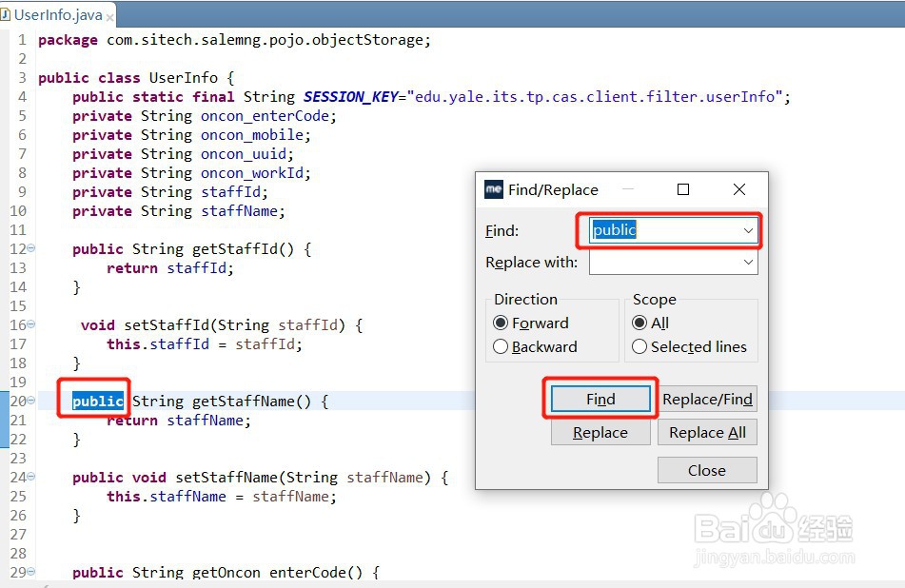Screen dimensions: 905x588
Task: Click 'setStaffName' method name on line 24
Action: [x=226, y=478]
